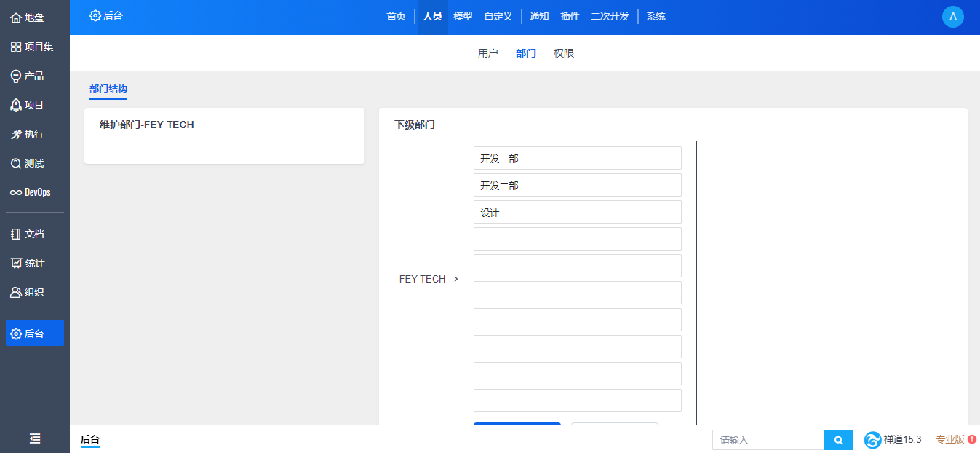The image size is (980, 453).
Task: Select the 部门结构 tab
Action: 108,89
